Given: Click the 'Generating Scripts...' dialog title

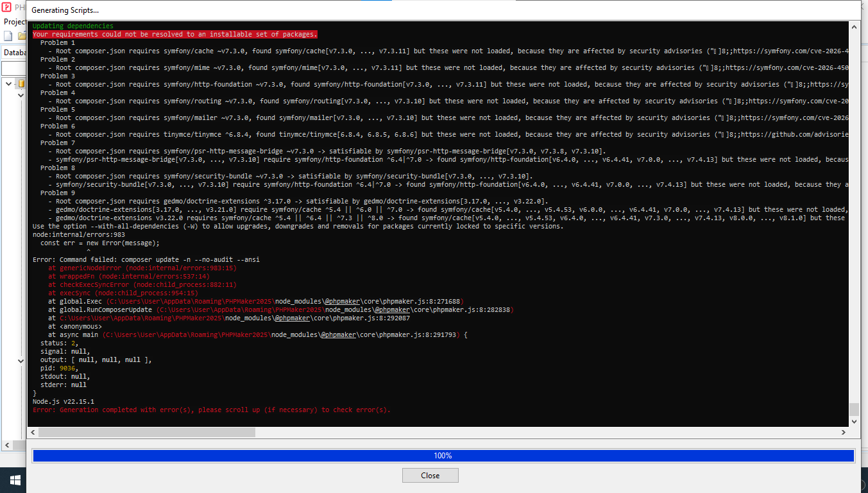Looking at the screenshot, I should click(65, 11).
